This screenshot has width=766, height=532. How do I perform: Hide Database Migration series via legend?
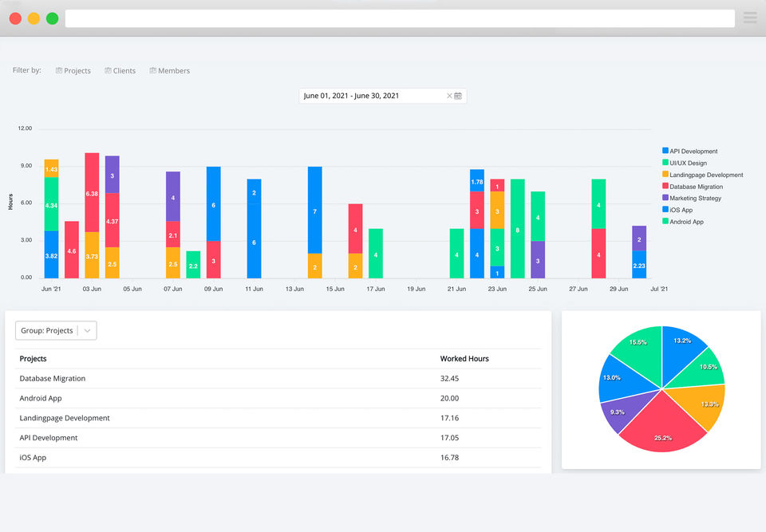[x=693, y=186]
